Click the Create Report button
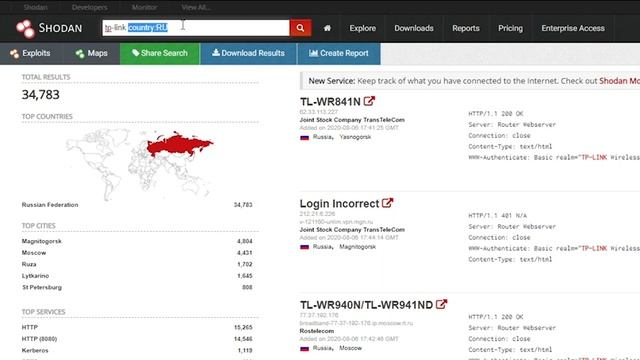640x360 pixels. point(339,53)
